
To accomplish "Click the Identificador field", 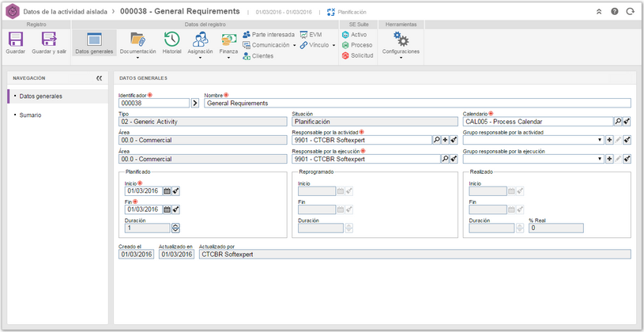I will 154,103.
